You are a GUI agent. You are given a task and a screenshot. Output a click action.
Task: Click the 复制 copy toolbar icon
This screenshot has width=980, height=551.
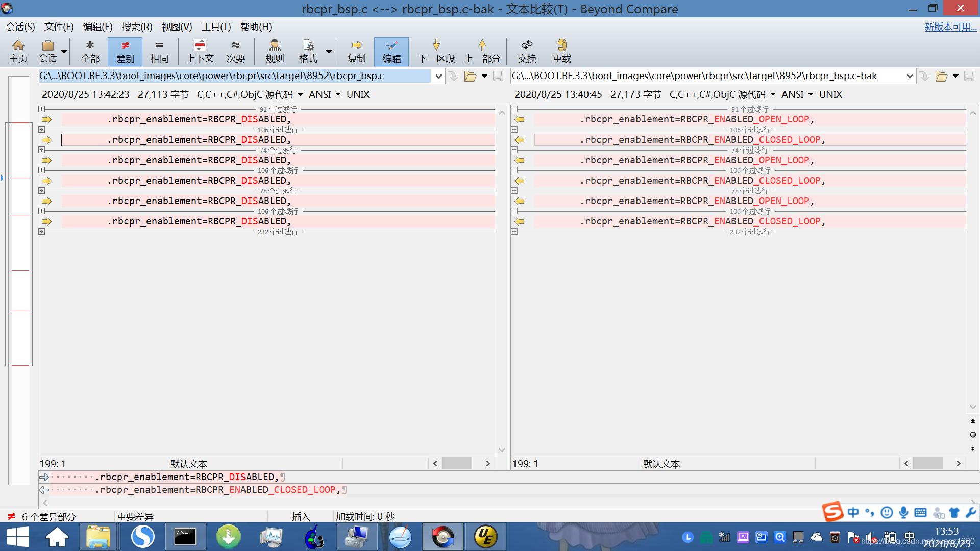[x=356, y=51]
